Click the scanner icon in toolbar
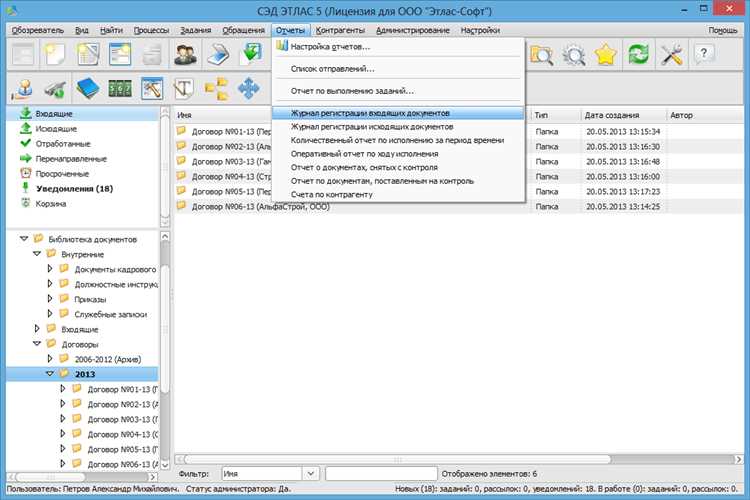The height and width of the screenshot is (500, 750). pyautogui.click(x=218, y=55)
